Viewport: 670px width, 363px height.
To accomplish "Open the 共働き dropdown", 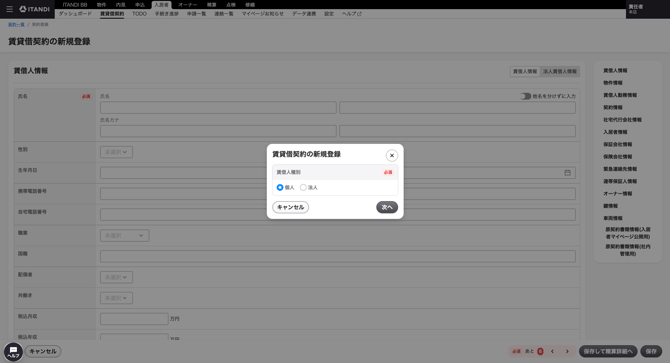I will point(116,298).
